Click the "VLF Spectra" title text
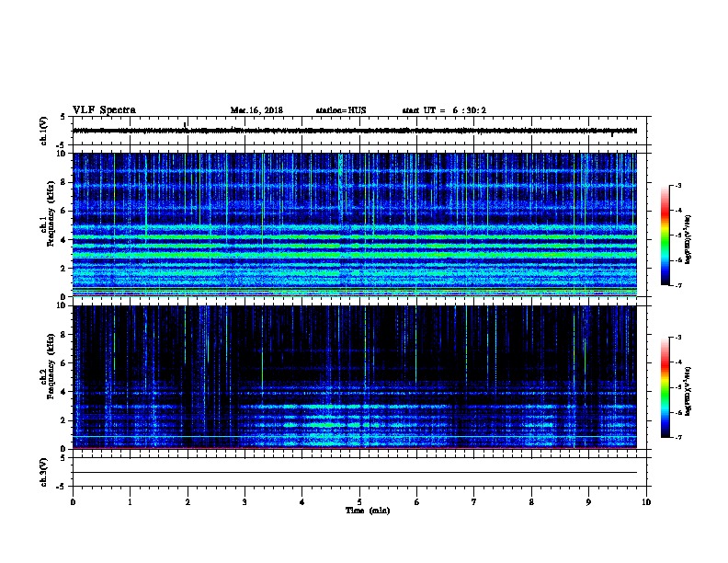The width and height of the screenshot is (728, 563). click(x=104, y=110)
